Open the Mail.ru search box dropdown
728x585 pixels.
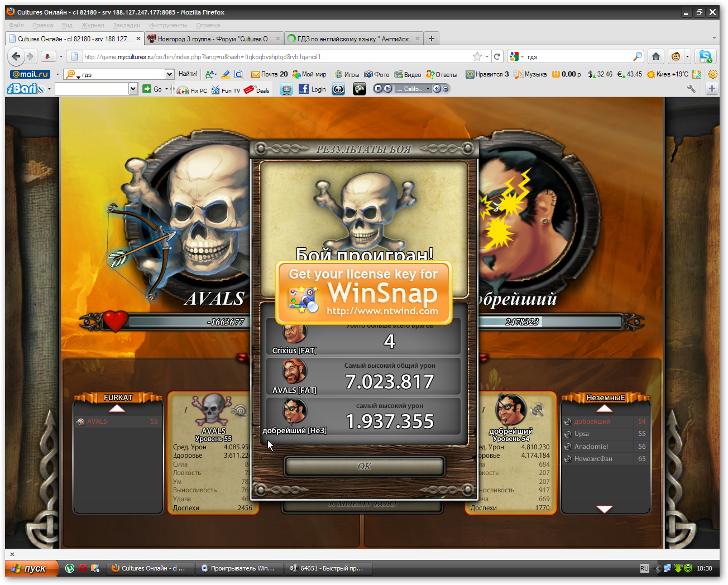click(x=169, y=74)
